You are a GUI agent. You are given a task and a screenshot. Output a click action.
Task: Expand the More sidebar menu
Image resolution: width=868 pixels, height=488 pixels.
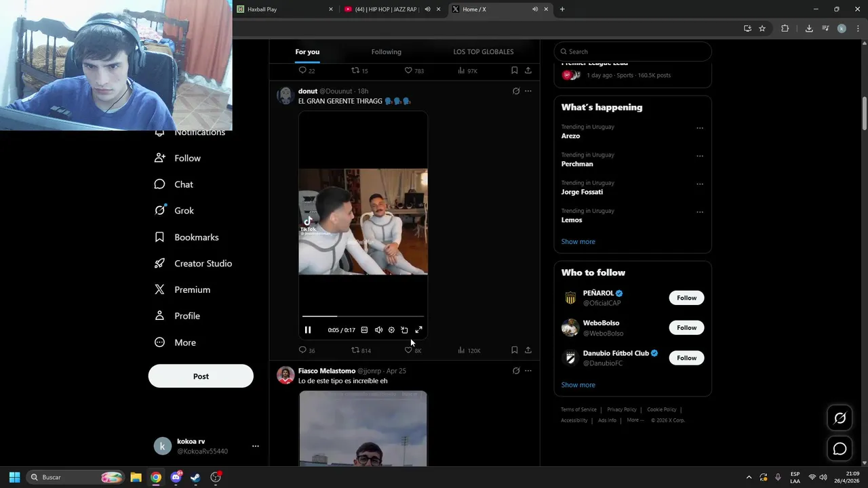[x=176, y=342]
